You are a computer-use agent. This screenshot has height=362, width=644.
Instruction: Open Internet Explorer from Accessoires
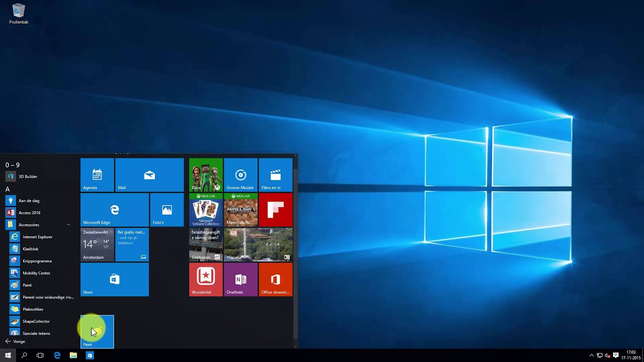point(41,237)
